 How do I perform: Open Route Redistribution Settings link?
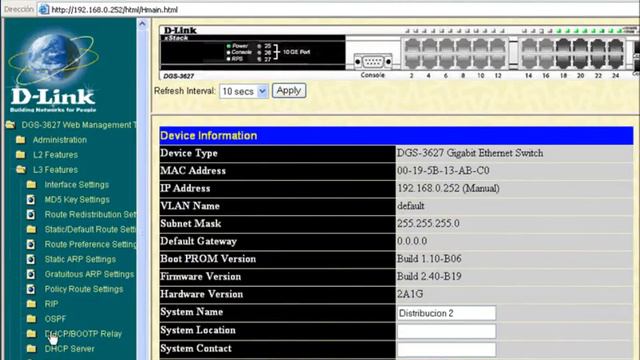[x=90, y=214]
